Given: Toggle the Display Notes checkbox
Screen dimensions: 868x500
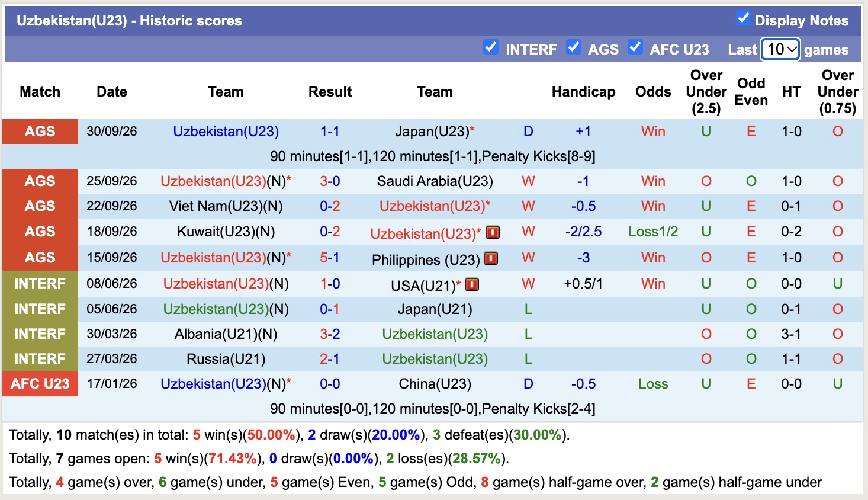Looking at the screenshot, I should [x=743, y=18].
